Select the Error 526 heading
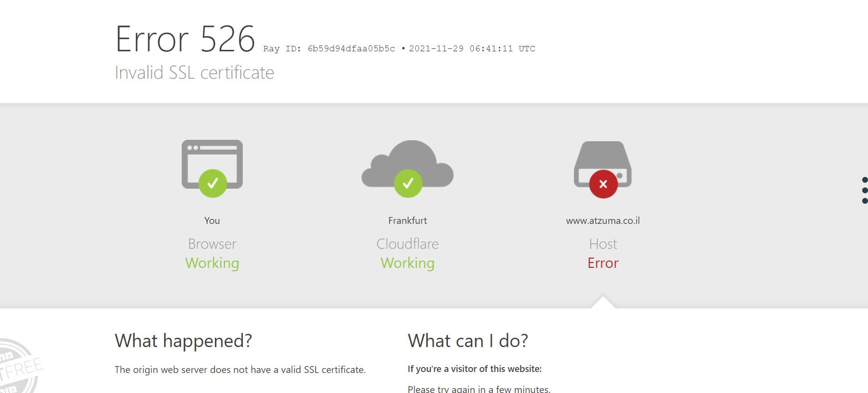This screenshot has height=393, width=868. click(x=185, y=39)
